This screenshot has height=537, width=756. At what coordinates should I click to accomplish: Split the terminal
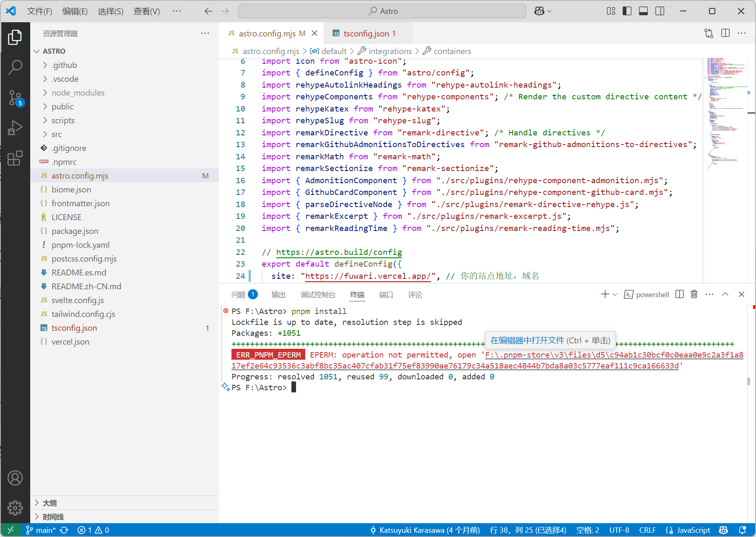pos(680,294)
